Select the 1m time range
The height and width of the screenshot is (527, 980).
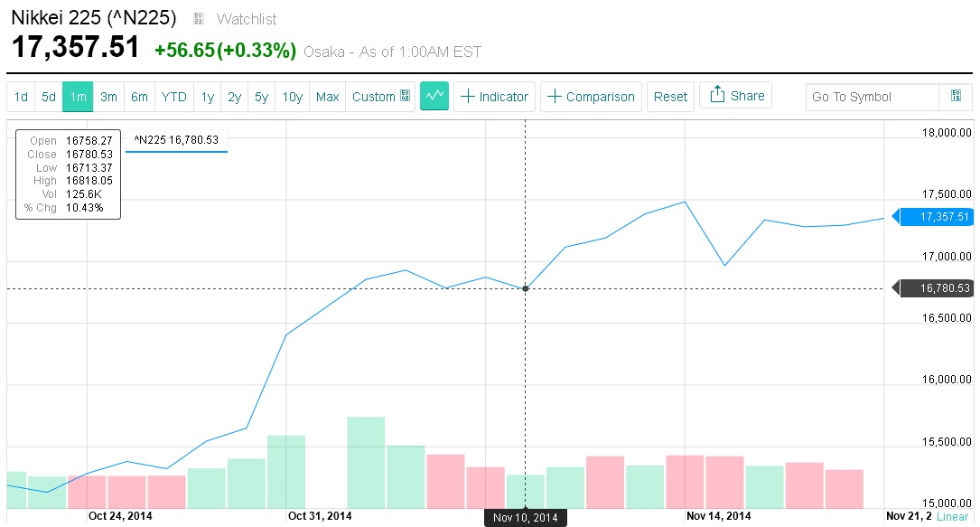(x=78, y=97)
